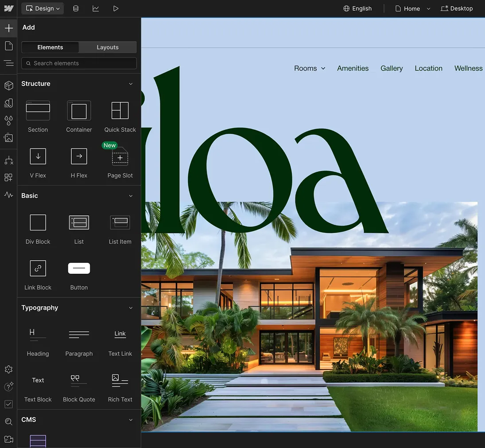The width and height of the screenshot is (485, 448).
Task: Open the English locale selector
Action: click(x=357, y=8)
